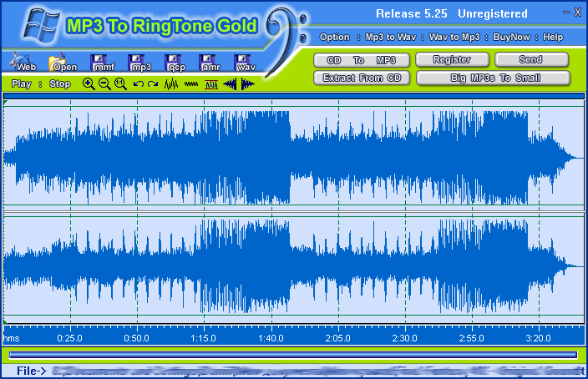Save as wav format
The height and width of the screenshot is (379, 588).
[245, 63]
